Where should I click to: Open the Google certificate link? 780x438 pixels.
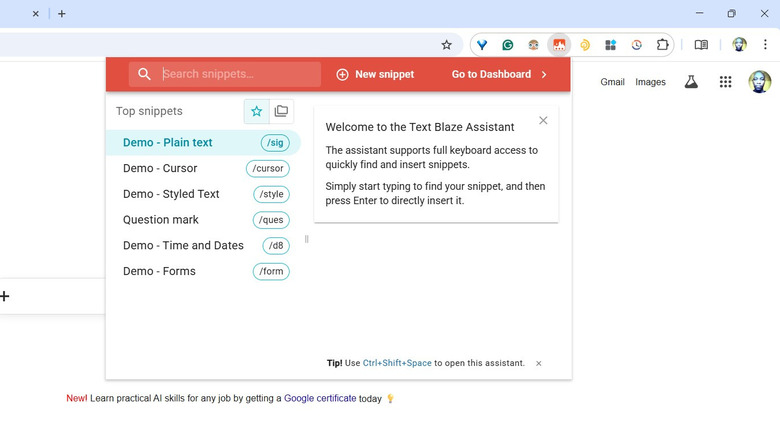(320, 398)
